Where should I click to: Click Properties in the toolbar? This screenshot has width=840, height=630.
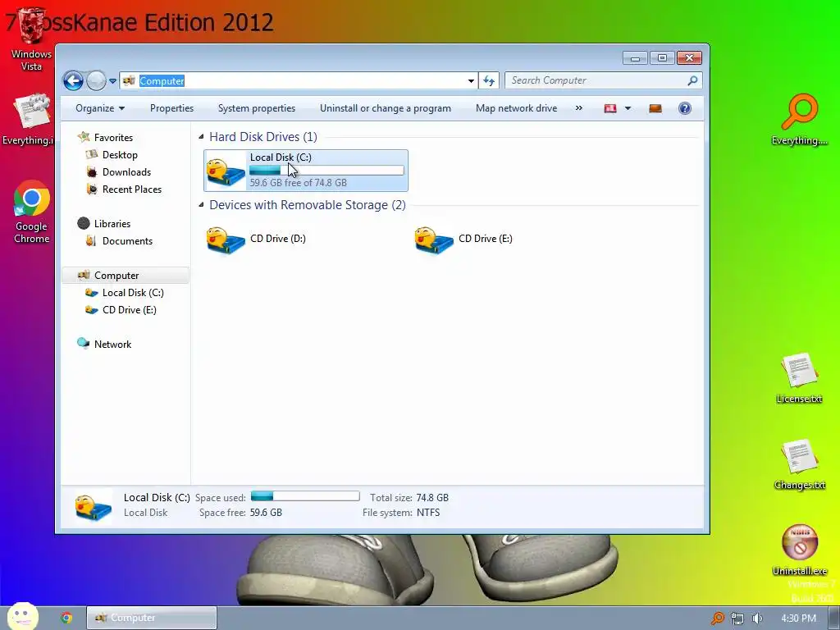171,108
